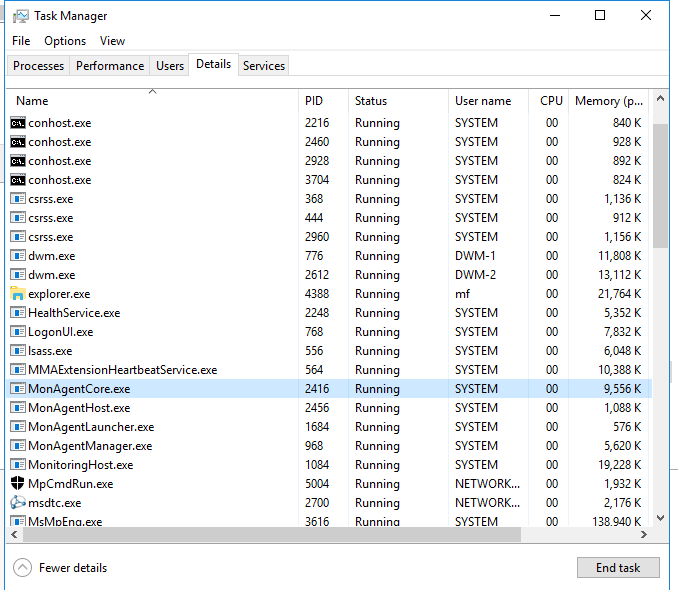Click the conhost.exe icon for PID 3704
The image size is (678, 590).
pos(18,180)
